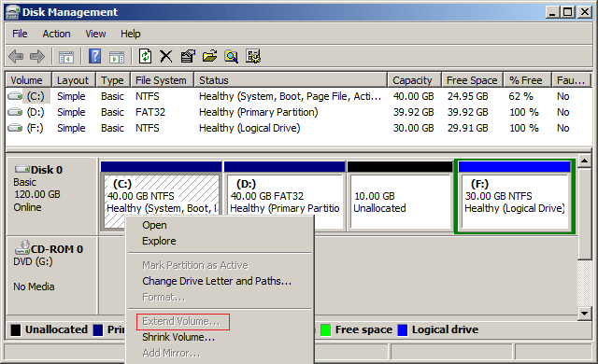Open the View menu
This screenshot has height=364, width=598.
pos(95,34)
